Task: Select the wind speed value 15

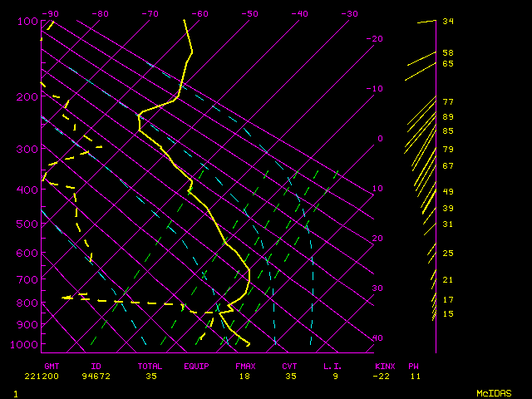Action: click(x=448, y=313)
